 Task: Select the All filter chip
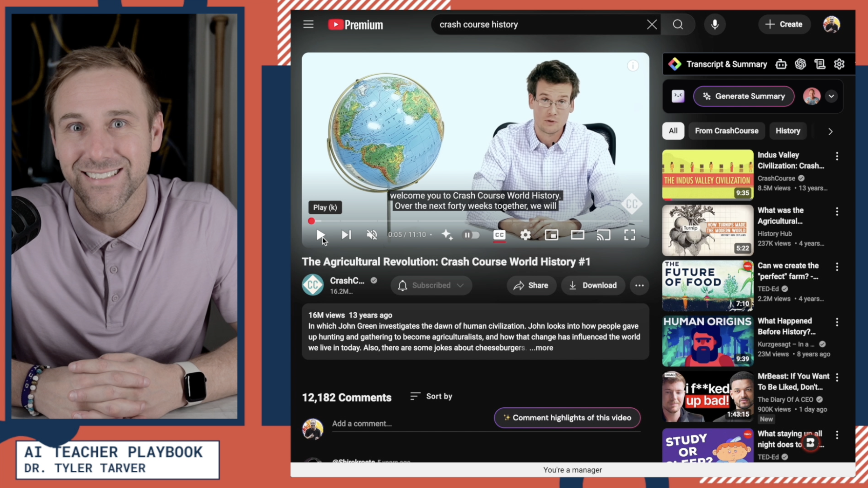(x=673, y=131)
